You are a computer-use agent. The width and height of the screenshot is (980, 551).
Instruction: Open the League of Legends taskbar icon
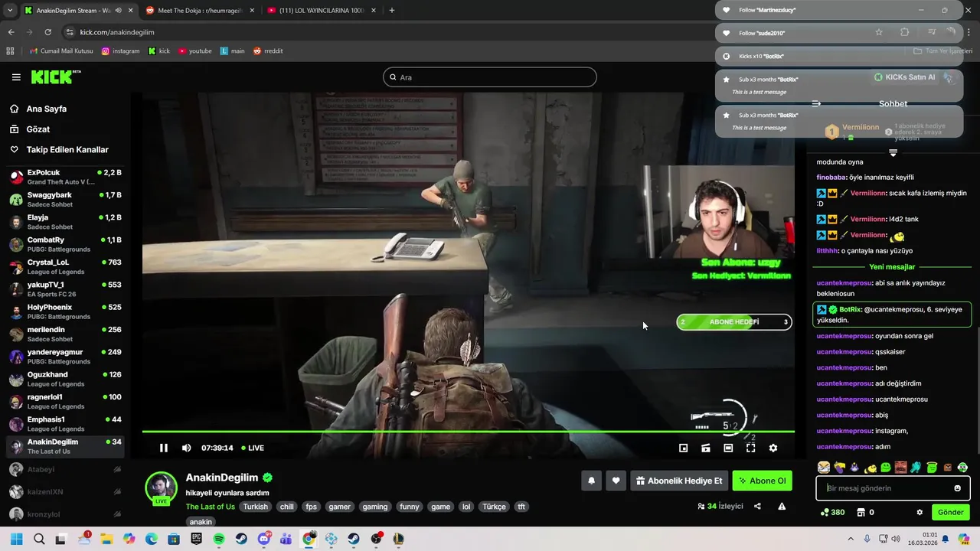coord(398,539)
